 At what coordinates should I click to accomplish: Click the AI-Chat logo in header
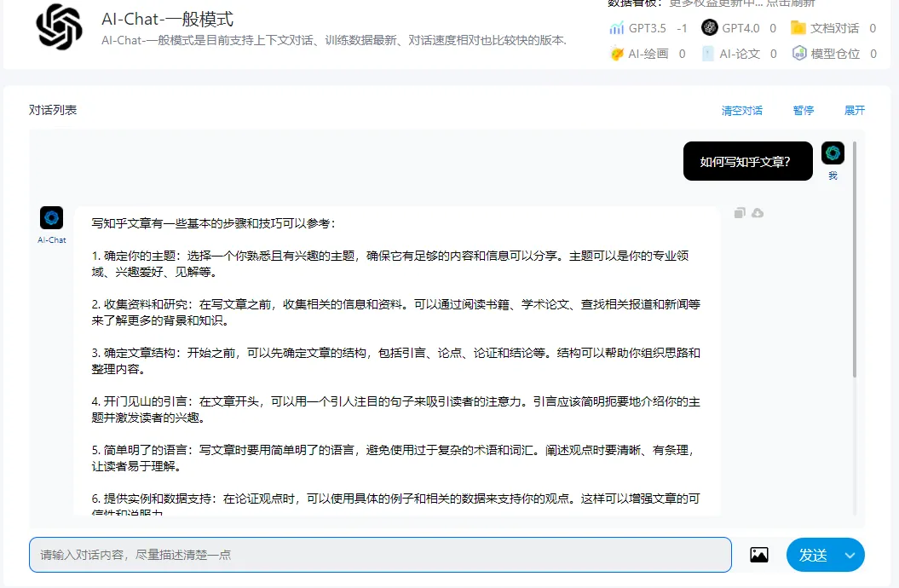[59, 27]
